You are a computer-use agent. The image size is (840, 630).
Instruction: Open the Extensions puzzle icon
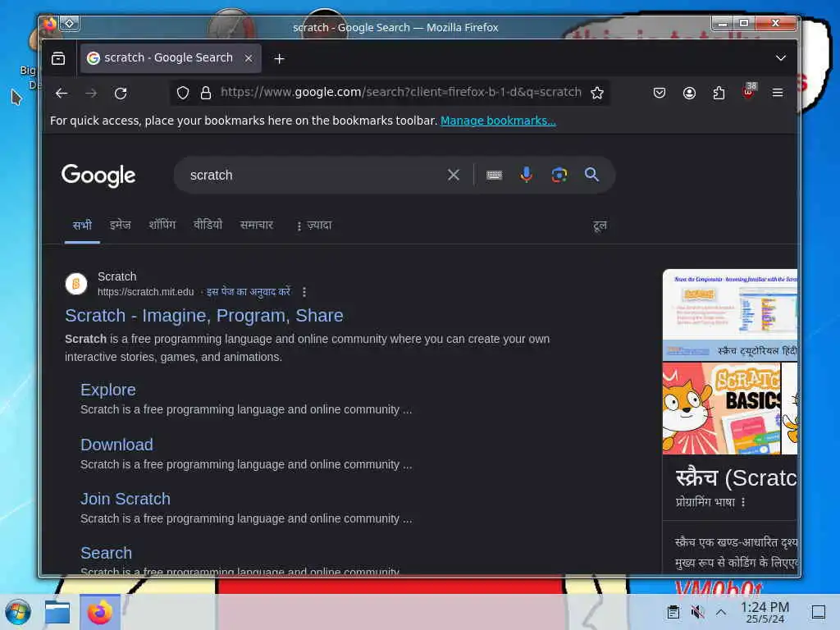[719, 93]
